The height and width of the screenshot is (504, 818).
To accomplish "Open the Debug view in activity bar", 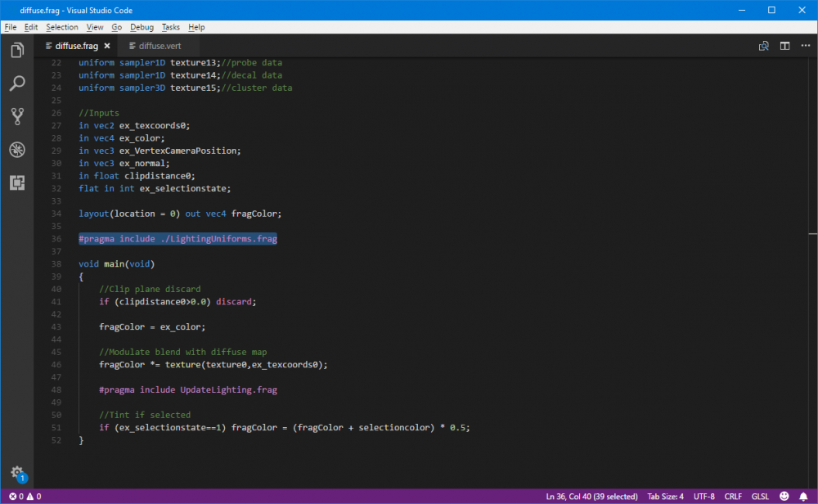I will pos(16,150).
